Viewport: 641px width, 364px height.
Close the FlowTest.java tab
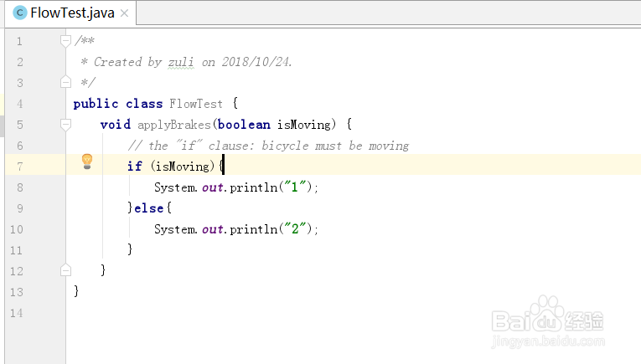[x=125, y=13]
